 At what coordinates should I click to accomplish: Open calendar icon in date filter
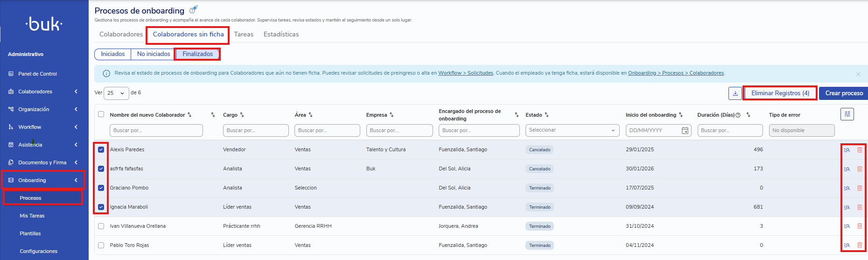coord(685,131)
